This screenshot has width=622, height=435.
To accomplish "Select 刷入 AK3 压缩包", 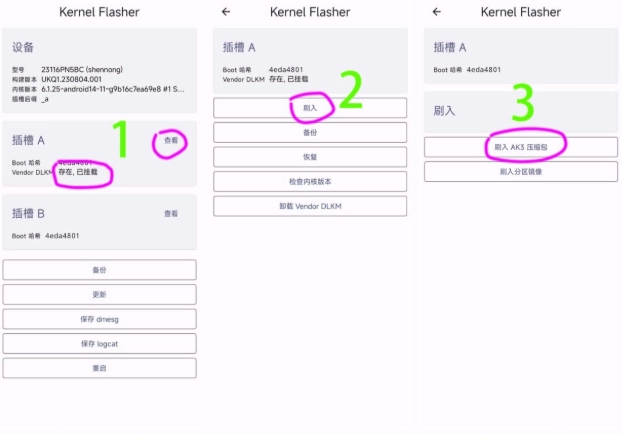I will [x=520, y=146].
